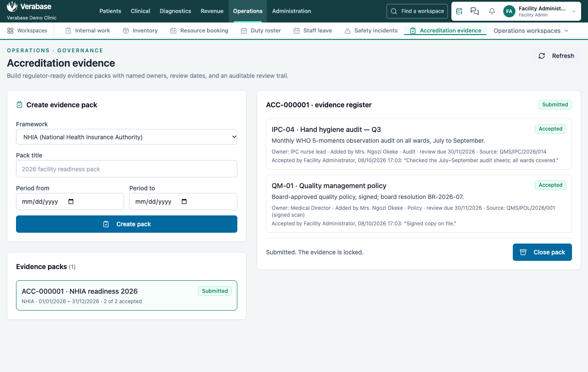Open Safety incidents via its warning triangle icon
Viewport: 588px width, 372px height.
(x=348, y=31)
